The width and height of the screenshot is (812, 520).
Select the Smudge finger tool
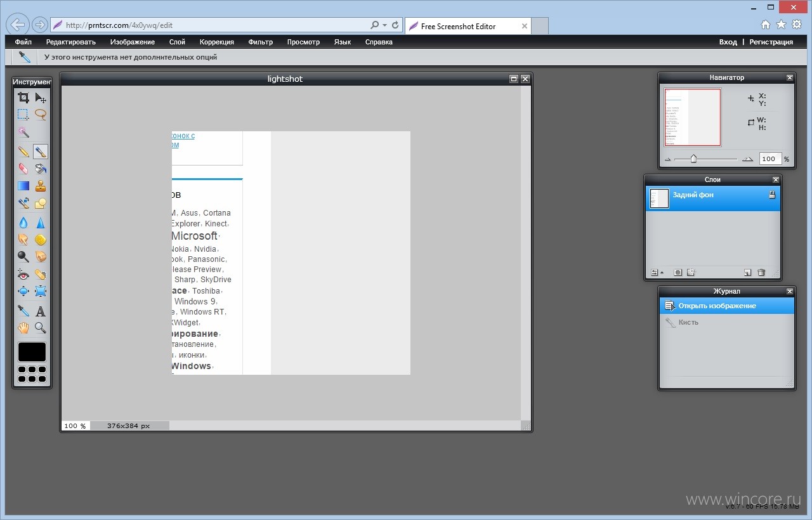[23, 240]
